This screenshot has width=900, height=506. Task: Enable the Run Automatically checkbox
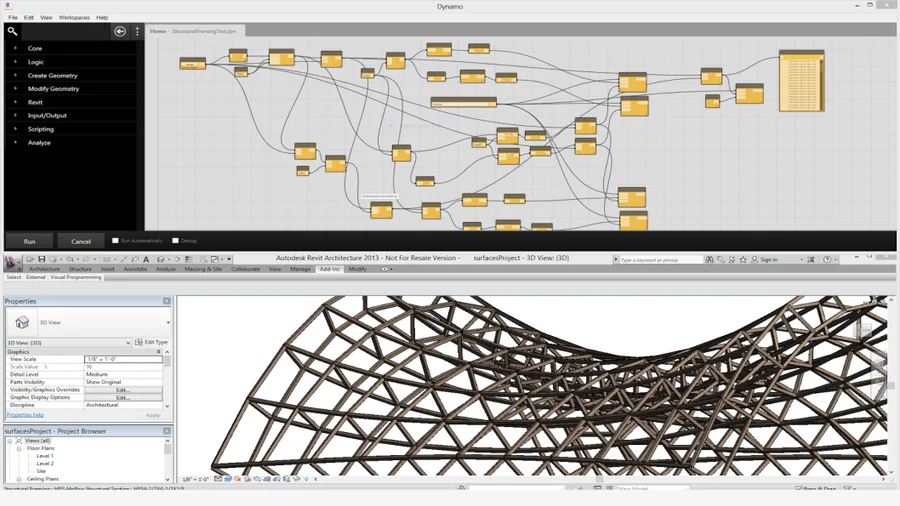pyautogui.click(x=115, y=240)
